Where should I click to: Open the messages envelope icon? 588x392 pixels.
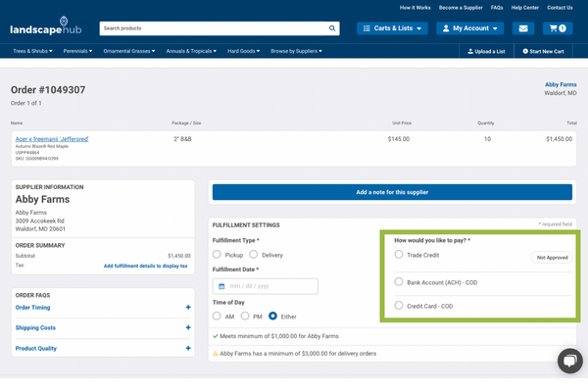pos(523,28)
